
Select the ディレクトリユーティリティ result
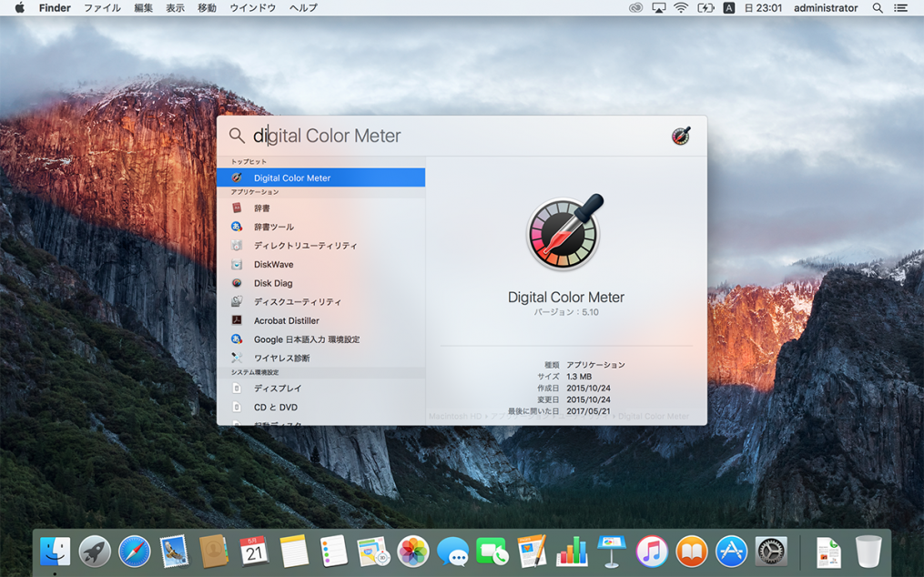tap(321, 246)
